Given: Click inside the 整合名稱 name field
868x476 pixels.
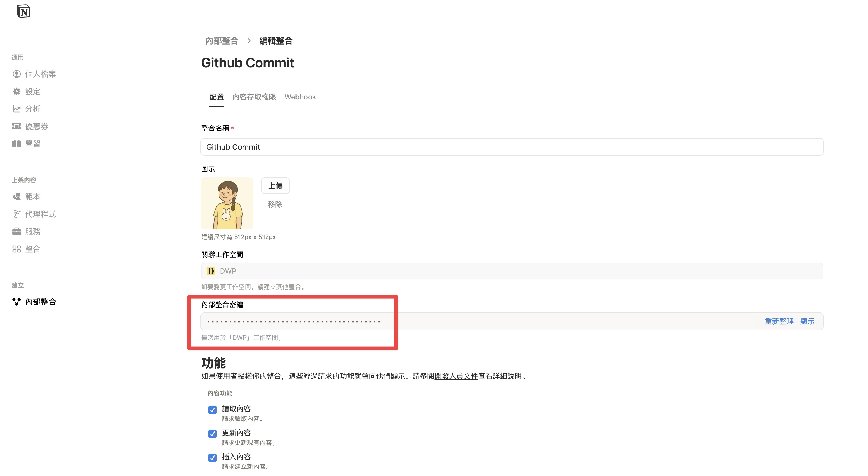Looking at the screenshot, I should coord(512,147).
